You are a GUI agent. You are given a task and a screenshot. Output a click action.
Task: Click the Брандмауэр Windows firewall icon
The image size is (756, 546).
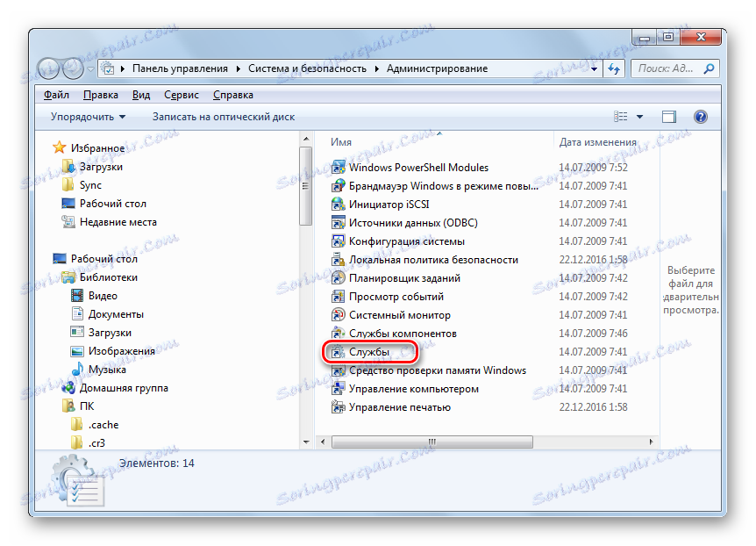pyautogui.click(x=338, y=186)
